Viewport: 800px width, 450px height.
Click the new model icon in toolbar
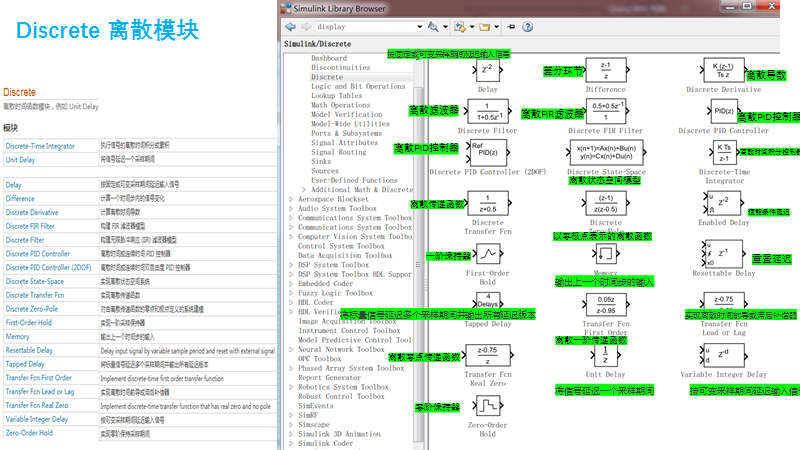(x=460, y=27)
